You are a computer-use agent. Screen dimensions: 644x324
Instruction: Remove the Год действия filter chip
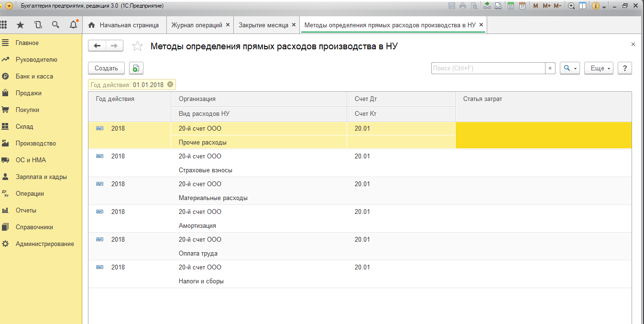170,85
